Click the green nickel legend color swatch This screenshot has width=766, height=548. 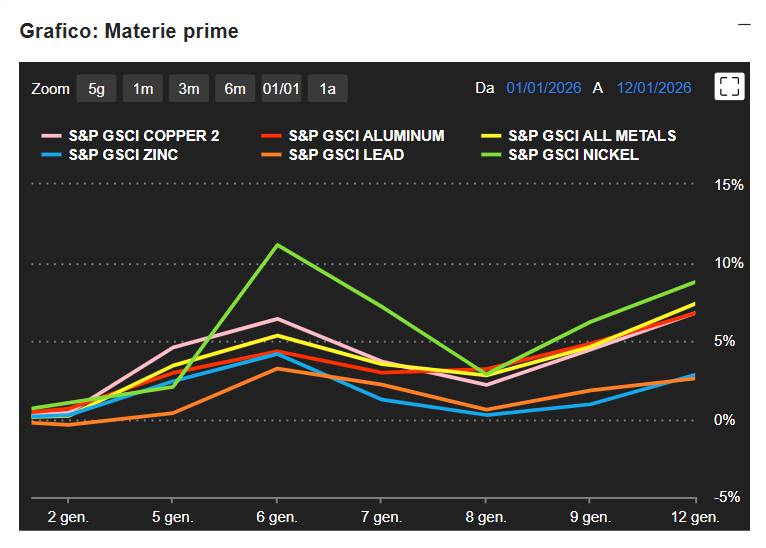pyautogui.click(x=492, y=155)
